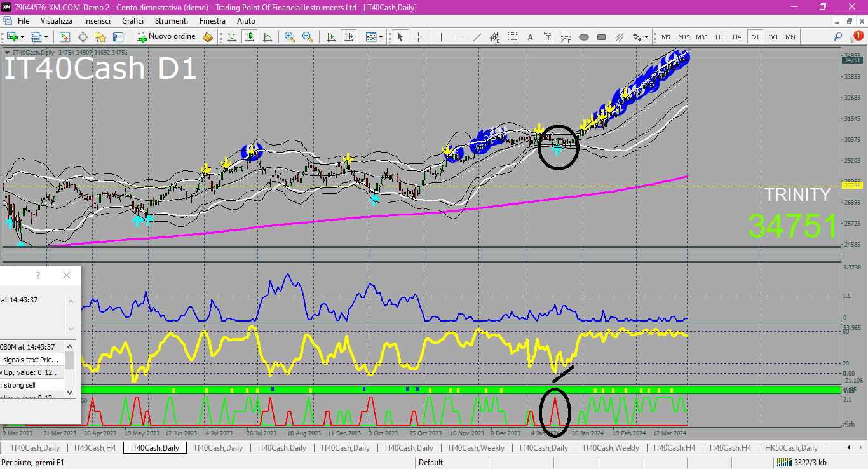
Task: Open Finestra menu
Action: pos(212,21)
